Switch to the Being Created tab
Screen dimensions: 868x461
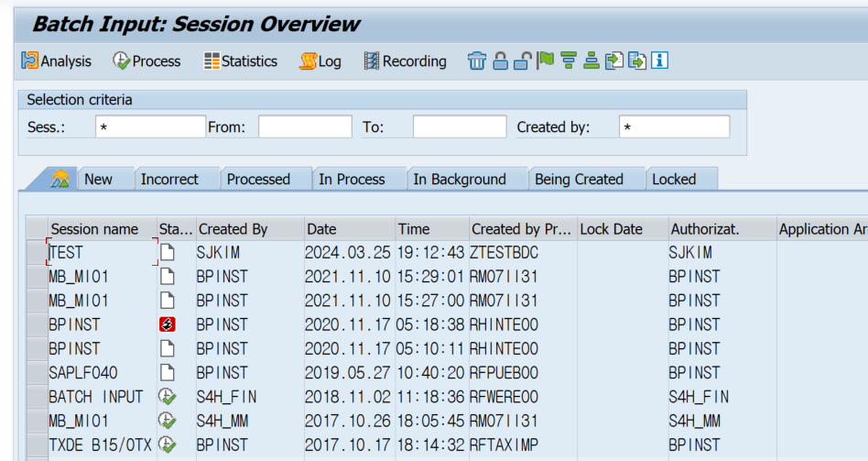[x=586, y=179]
